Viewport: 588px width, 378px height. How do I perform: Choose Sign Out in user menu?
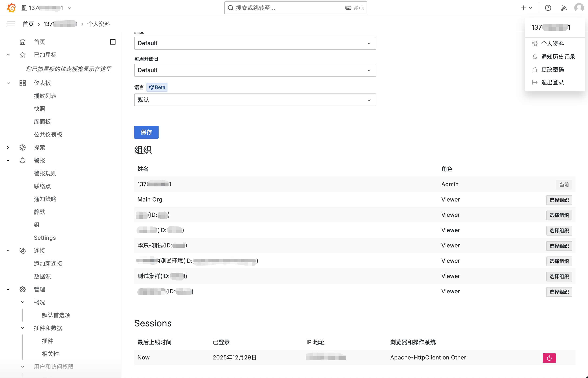point(552,82)
